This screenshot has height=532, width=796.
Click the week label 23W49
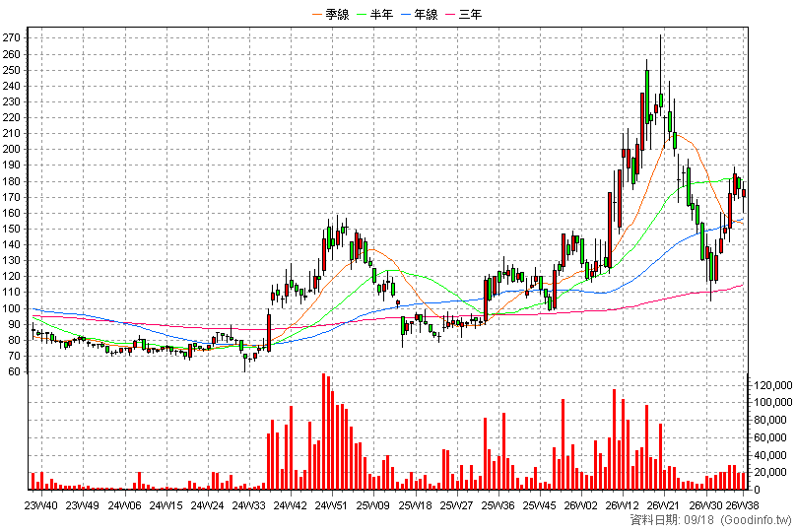(x=83, y=505)
